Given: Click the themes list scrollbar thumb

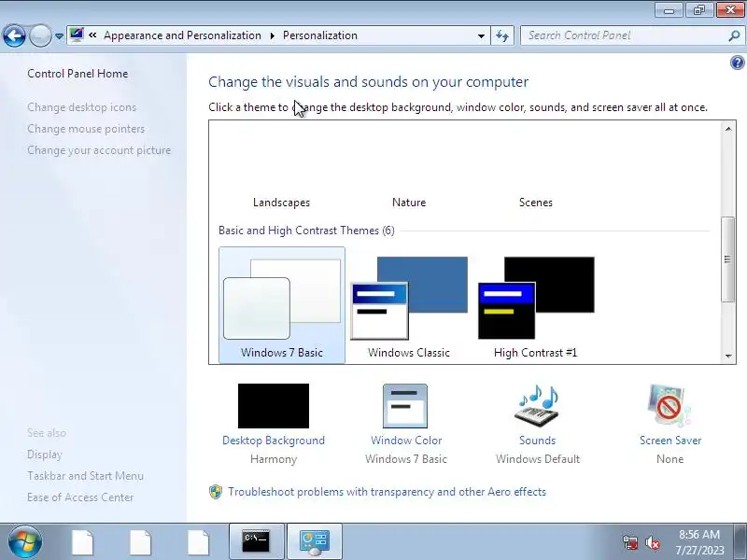Looking at the screenshot, I should pyautogui.click(x=727, y=259).
